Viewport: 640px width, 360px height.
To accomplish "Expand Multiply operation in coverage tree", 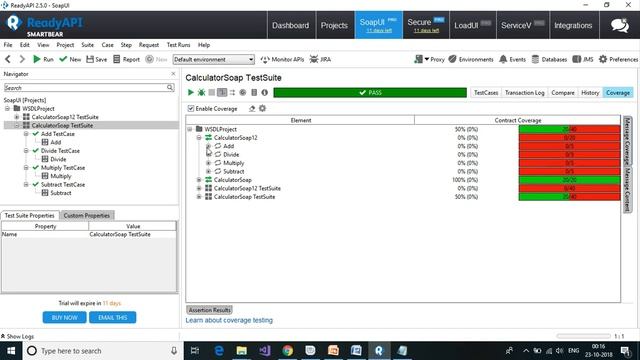I will tap(209, 163).
